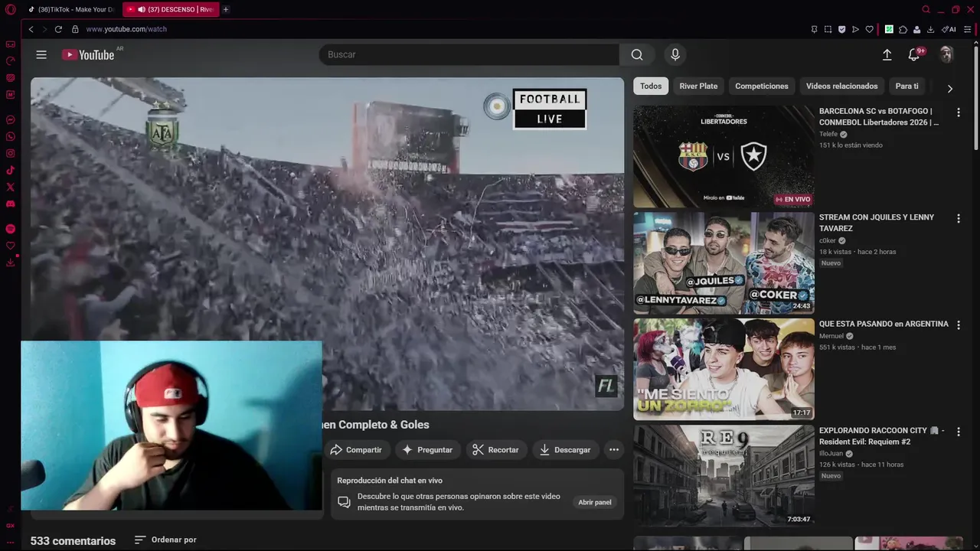The width and height of the screenshot is (980, 551).
Task: Select the Competiciones filter chip
Action: pyautogui.click(x=762, y=86)
